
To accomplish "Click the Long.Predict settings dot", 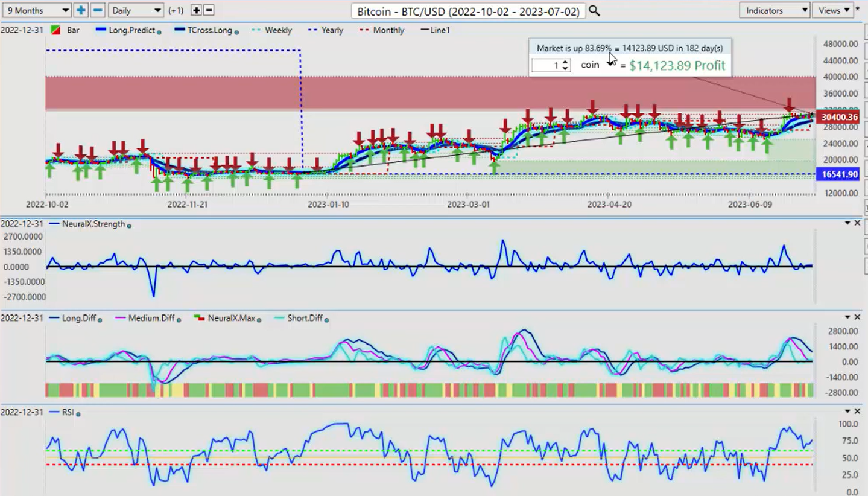I will click(159, 31).
